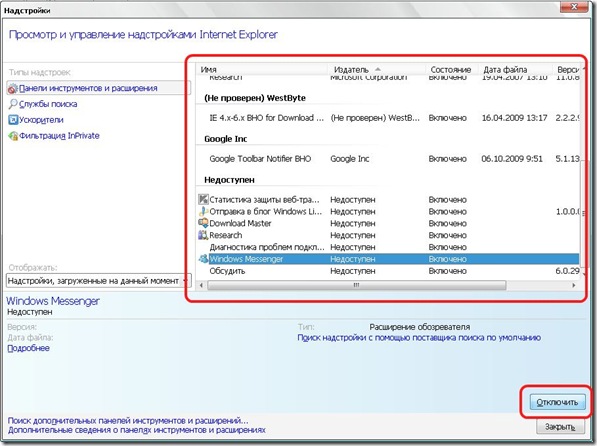Click the 06.10.2009 9:51 file date cell

(x=512, y=159)
